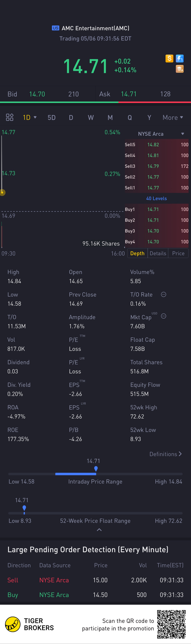The image size is (191, 644).
Task: Collapse the stock details section with up chevron
Action: tap(99, 530)
